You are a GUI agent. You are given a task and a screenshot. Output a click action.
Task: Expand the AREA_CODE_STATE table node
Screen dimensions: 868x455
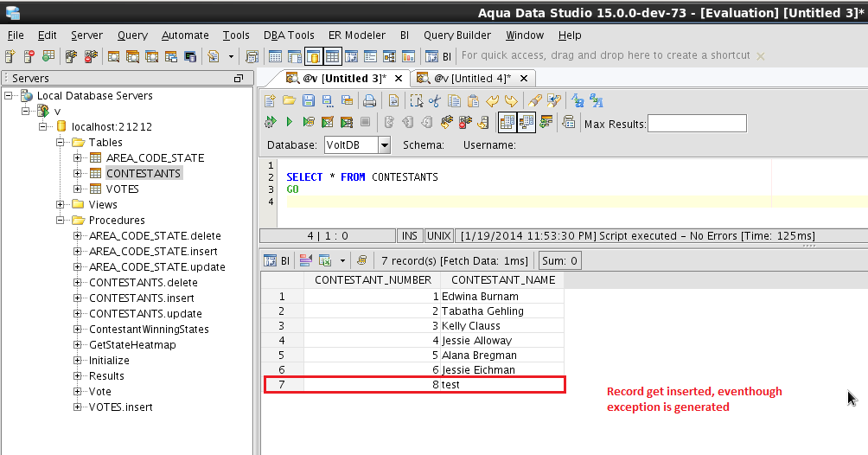point(78,158)
